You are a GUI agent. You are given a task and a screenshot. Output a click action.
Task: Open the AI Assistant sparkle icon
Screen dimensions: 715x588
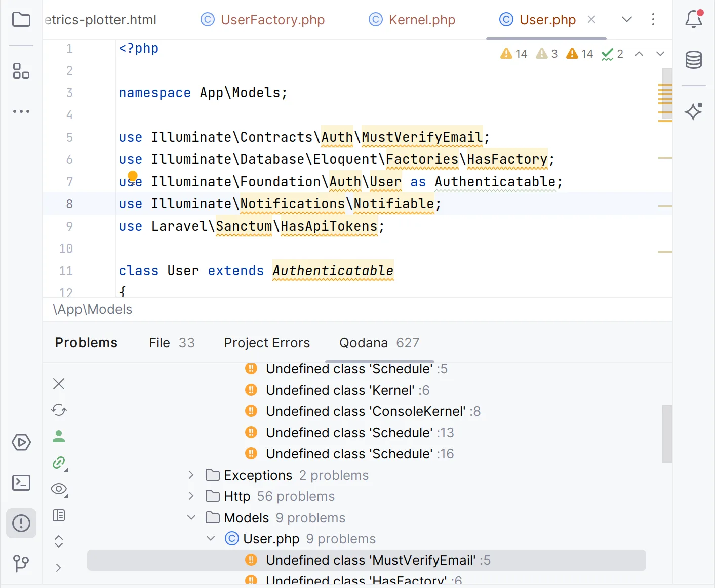pyautogui.click(x=694, y=112)
